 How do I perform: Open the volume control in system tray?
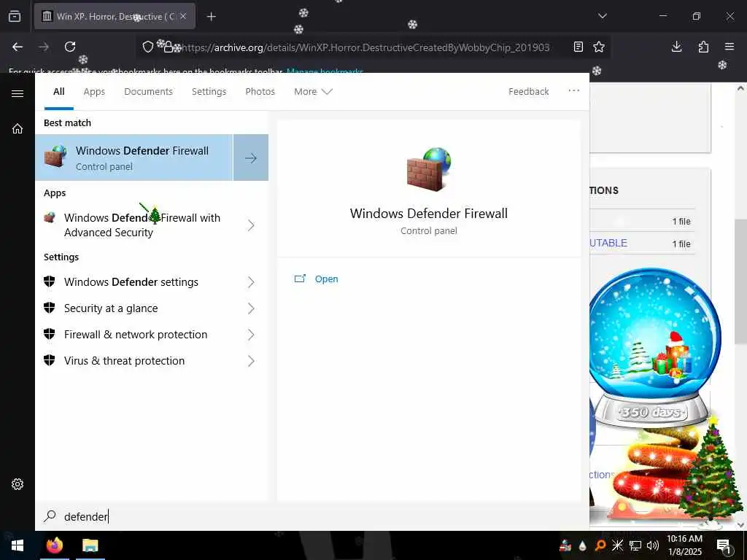point(652,545)
